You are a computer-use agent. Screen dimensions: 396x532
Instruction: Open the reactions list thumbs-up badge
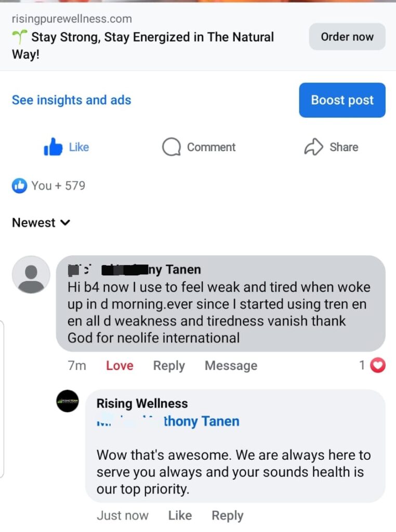(x=19, y=185)
